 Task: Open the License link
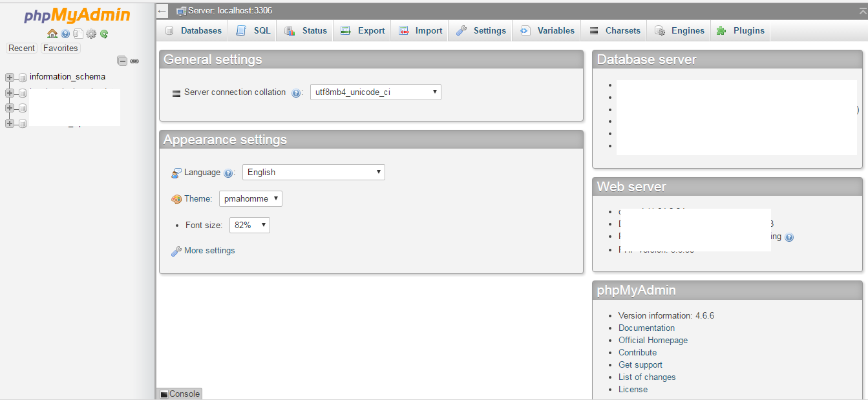633,390
